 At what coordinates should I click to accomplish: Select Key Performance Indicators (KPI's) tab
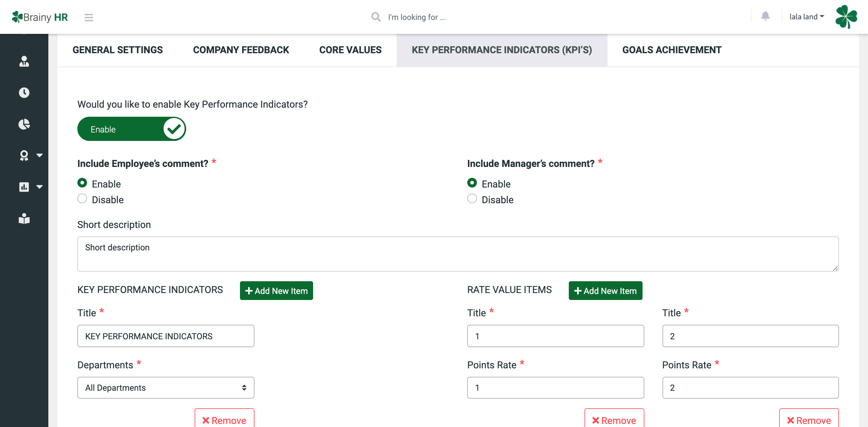click(x=502, y=50)
